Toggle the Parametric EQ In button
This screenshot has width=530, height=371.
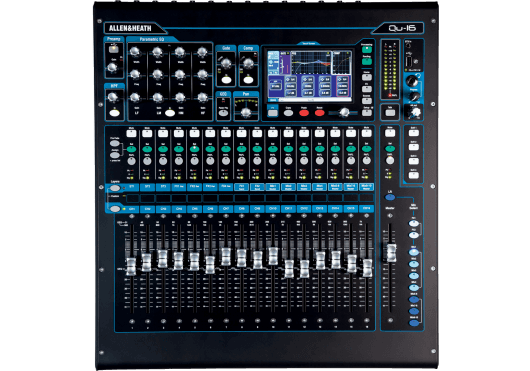click(170, 113)
